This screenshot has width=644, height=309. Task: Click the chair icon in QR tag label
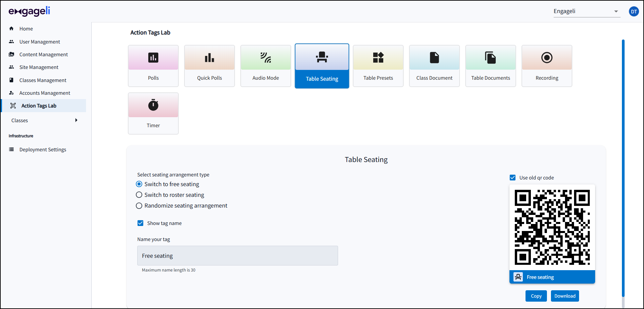tap(518, 277)
